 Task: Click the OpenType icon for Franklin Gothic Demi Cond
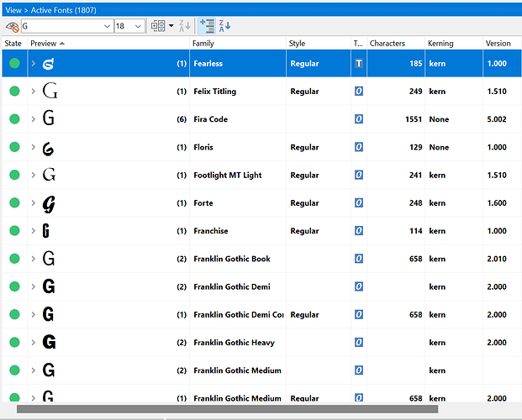(x=359, y=314)
